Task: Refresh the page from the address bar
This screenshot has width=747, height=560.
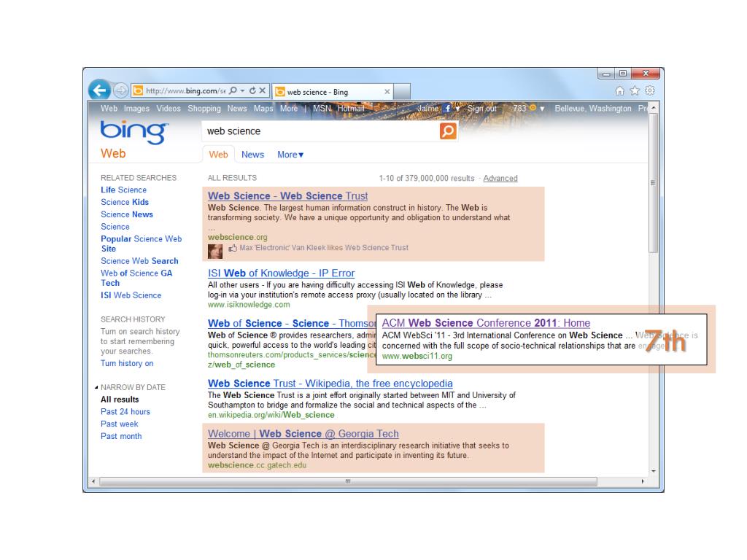Action: pyautogui.click(x=252, y=90)
